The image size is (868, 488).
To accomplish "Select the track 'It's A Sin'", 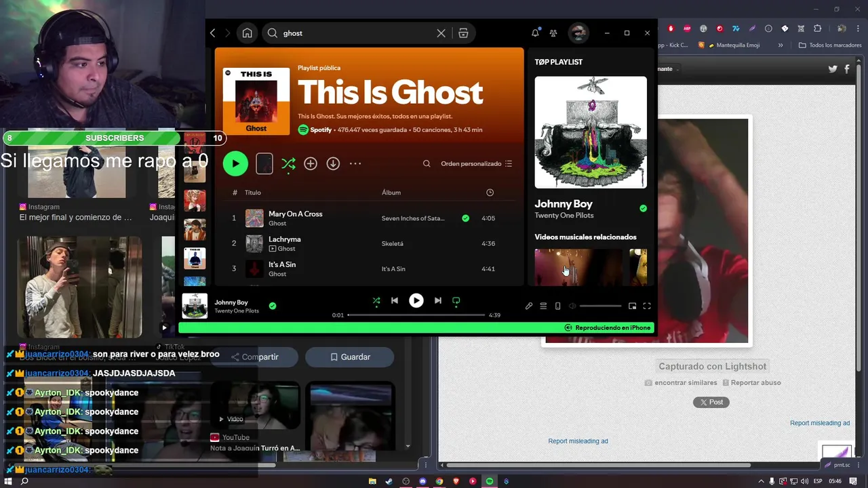I will [282, 264].
